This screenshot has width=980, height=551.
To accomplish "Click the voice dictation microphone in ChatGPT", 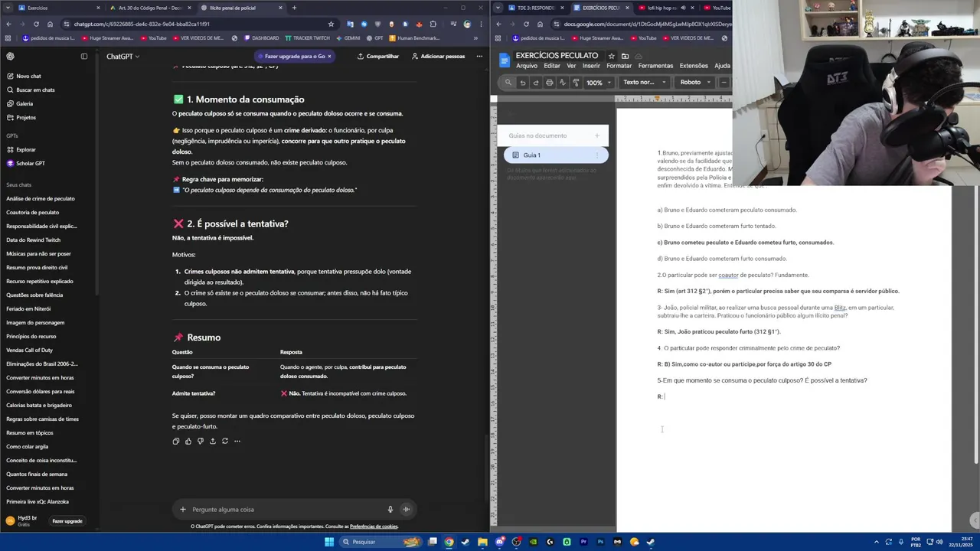I will (x=390, y=510).
